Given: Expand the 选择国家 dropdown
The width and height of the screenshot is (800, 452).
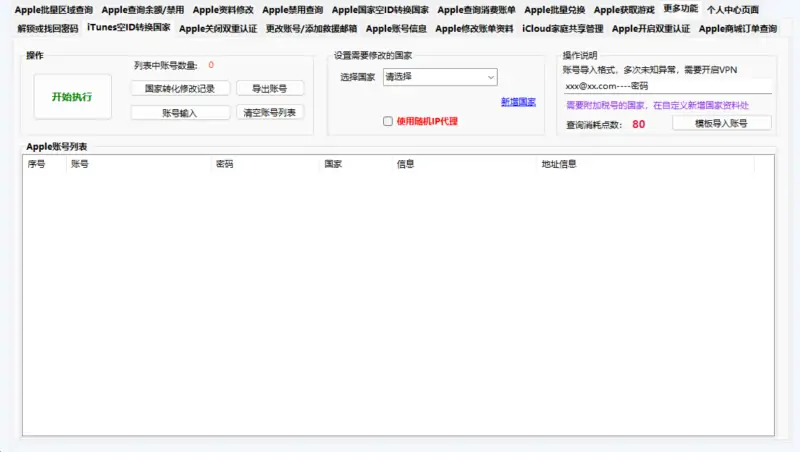Looking at the screenshot, I should 440,77.
